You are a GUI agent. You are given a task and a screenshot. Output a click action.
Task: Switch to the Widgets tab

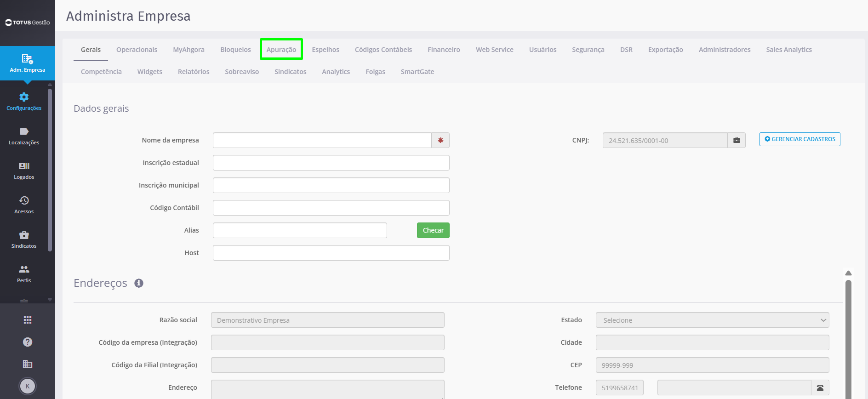[x=150, y=72]
